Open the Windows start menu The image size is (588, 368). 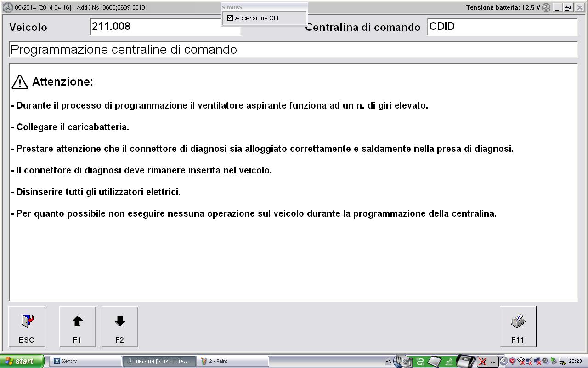[x=22, y=361]
